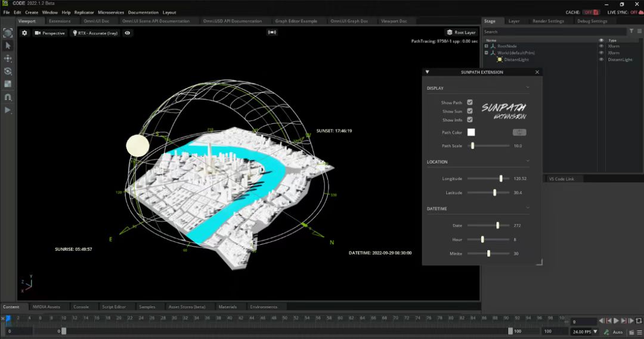Viewport: 644px width, 339px height.
Task: Toggle the Show Sun checkbox
Action: (470, 111)
